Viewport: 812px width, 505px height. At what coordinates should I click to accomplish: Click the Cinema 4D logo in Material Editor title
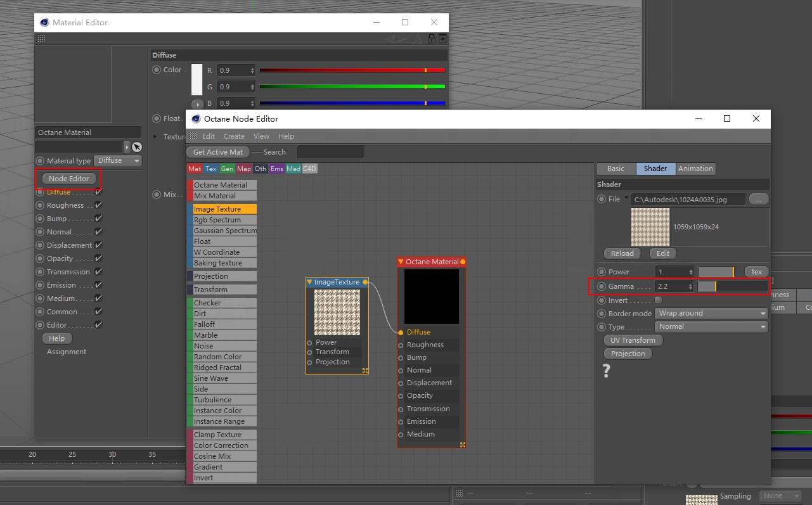(44, 22)
